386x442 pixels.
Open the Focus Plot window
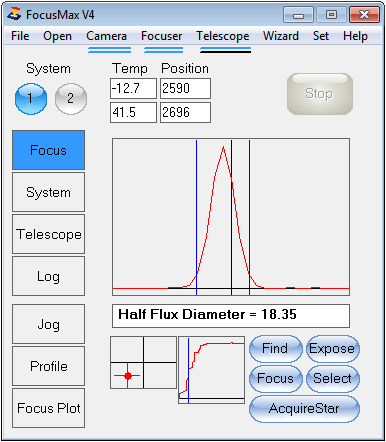click(x=49, y=408)
